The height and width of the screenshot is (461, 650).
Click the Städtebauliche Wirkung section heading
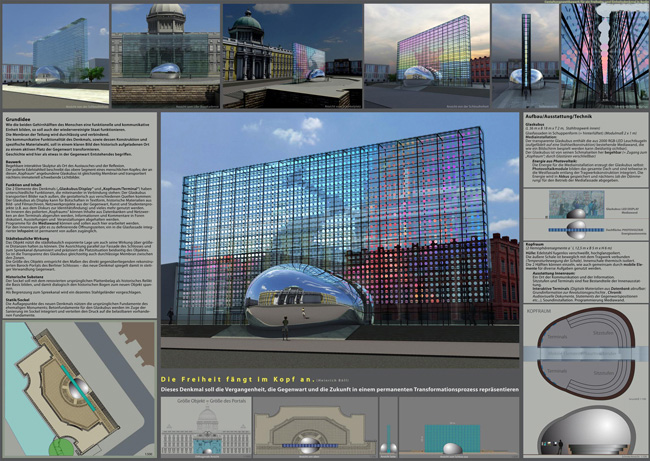[32, 237]
